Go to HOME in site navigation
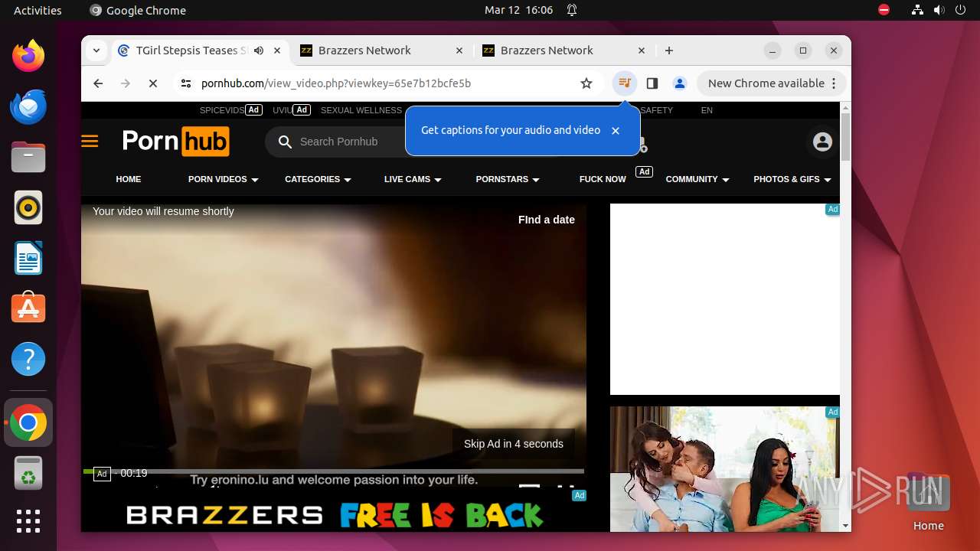This screenshot has width=980, height=551. pyautogui.click(x=129, y=179)
